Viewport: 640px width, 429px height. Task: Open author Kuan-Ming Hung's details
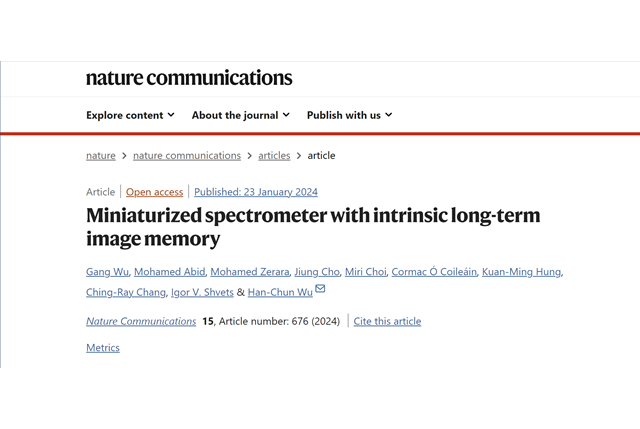(521, 272)
